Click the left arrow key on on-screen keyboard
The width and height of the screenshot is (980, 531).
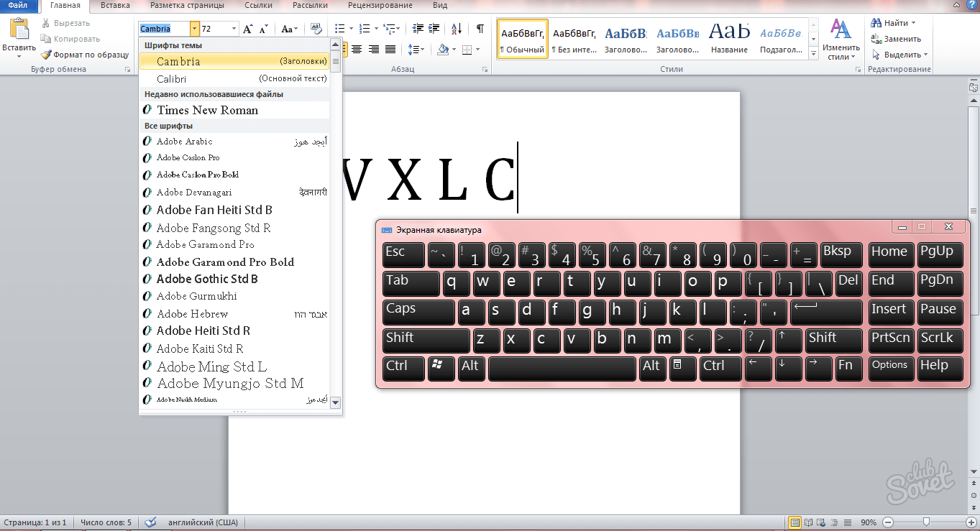tap(759, 367)
